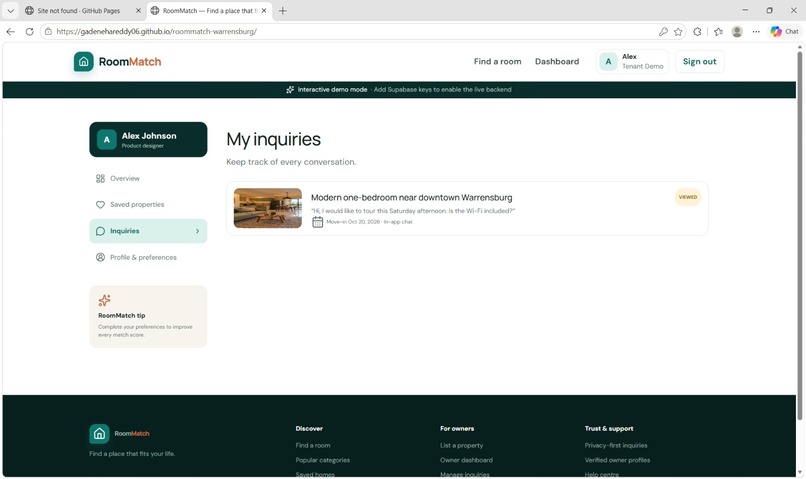The width and height of the screenshot is (806, 479).
Task: Open footer link Privacy-first inquiries
Action: pyautogui.click(x=616, y=446)
